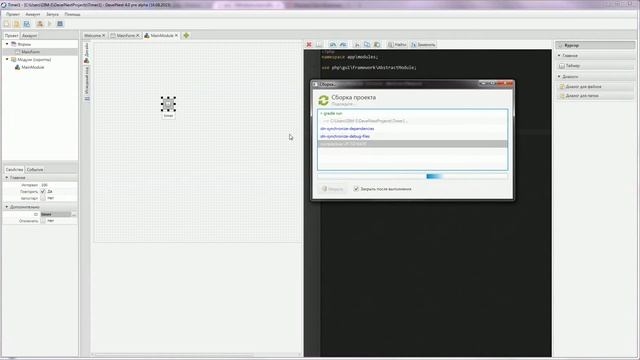Close the MainForm tab
Screen dimensions: 640x360
tap(138, 36)
